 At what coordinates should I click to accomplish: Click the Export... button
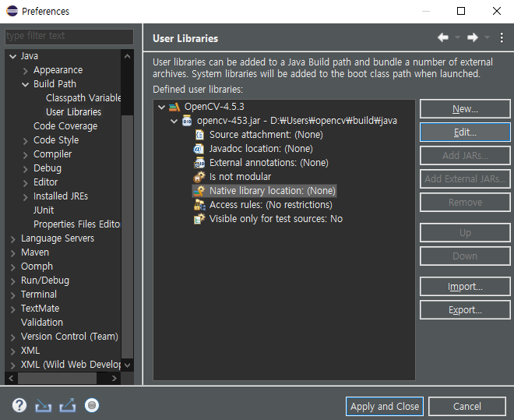pyautogui.click(x=465, y=310)
